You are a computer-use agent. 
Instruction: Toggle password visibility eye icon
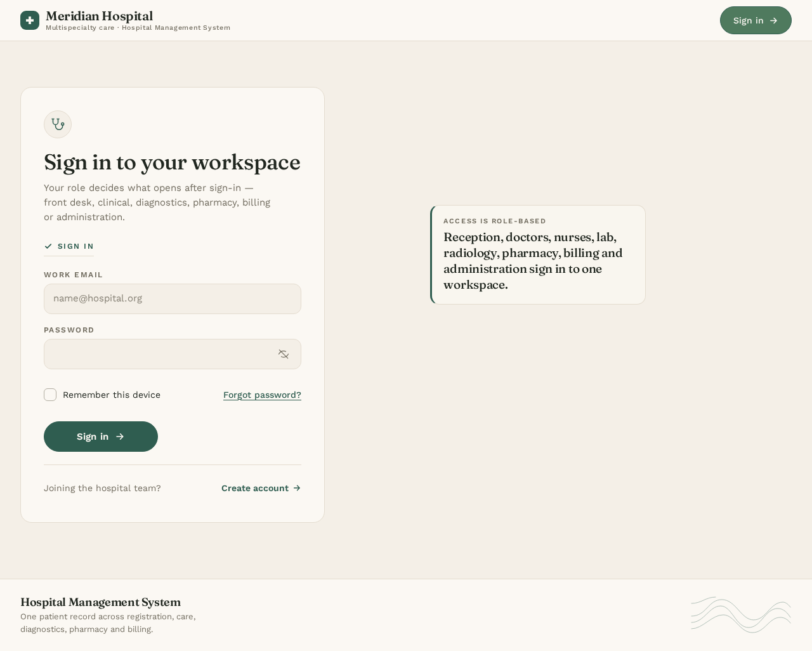pos(284,354)
